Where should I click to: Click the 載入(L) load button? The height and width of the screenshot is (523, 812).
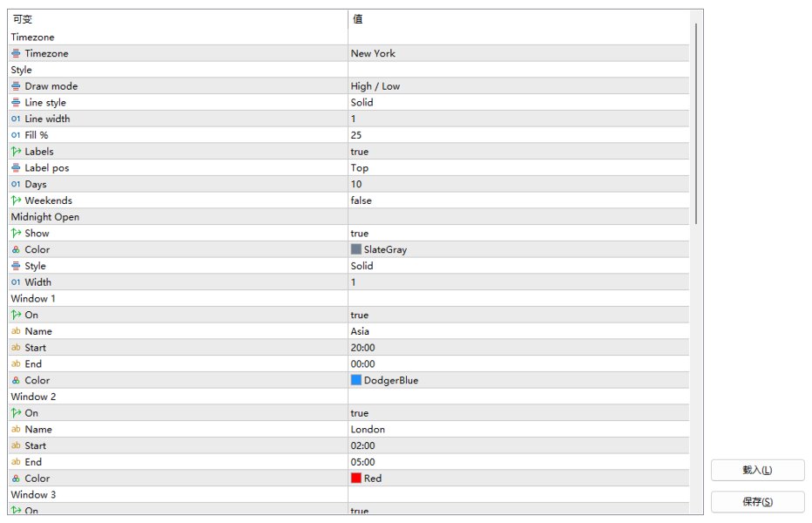(x=758, y=470)
